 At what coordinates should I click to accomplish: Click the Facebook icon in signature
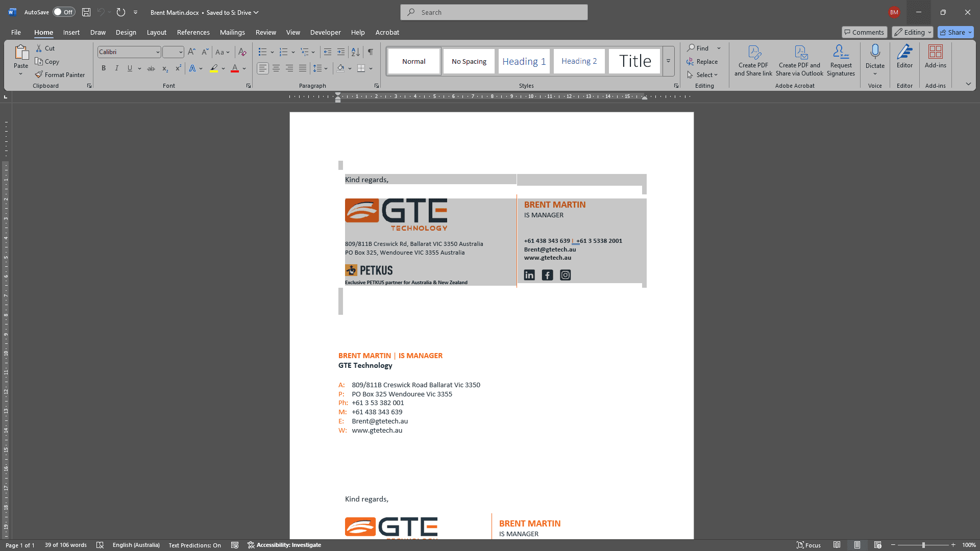point(547,275)
